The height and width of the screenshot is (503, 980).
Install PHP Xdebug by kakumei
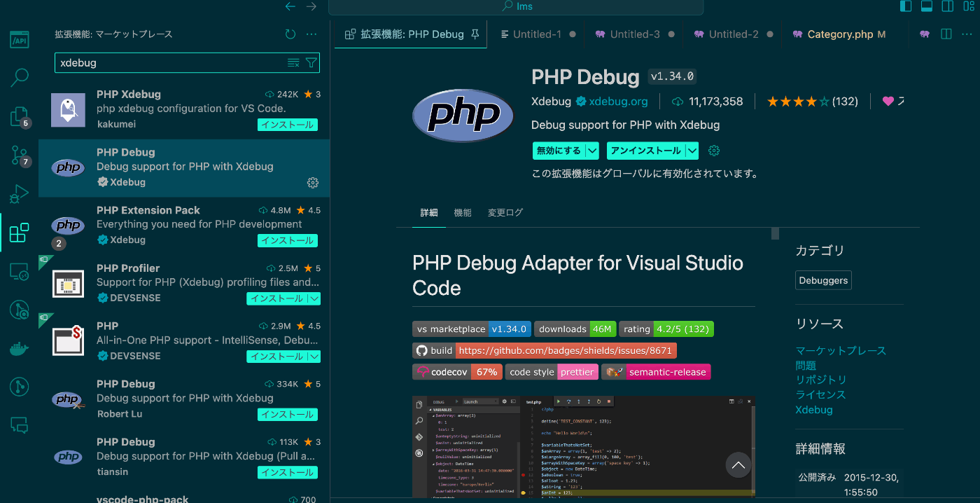pos(287,125)
